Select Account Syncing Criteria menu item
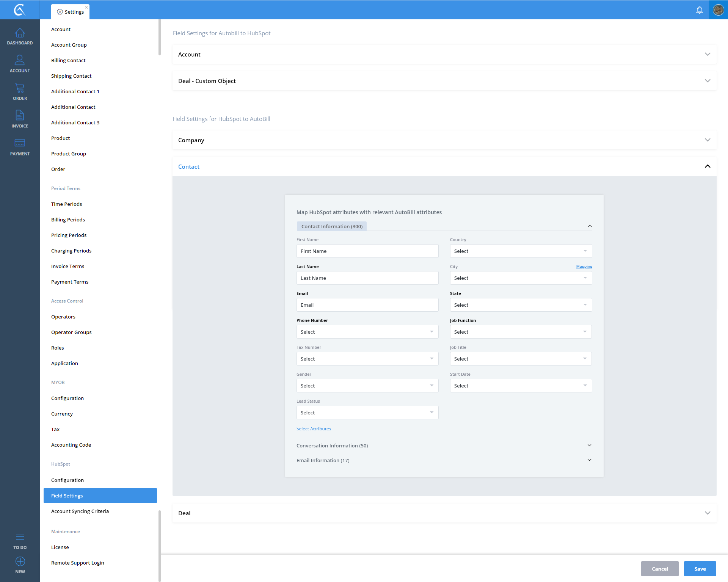 [80, 511]
